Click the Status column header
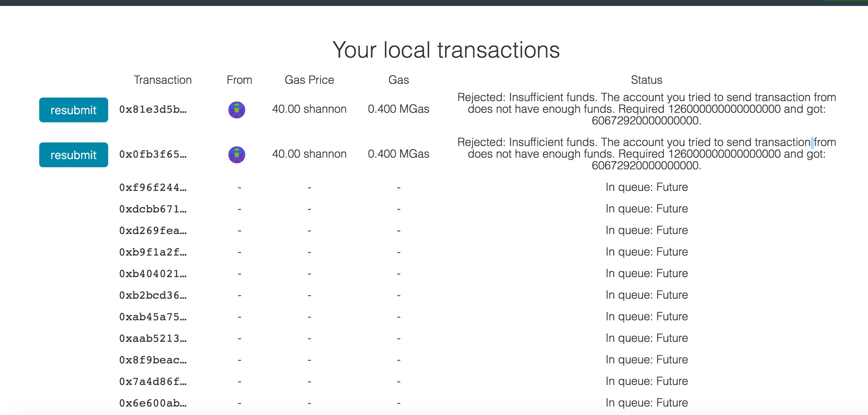This screenshot has height=415, width=868. click(646, 80)
